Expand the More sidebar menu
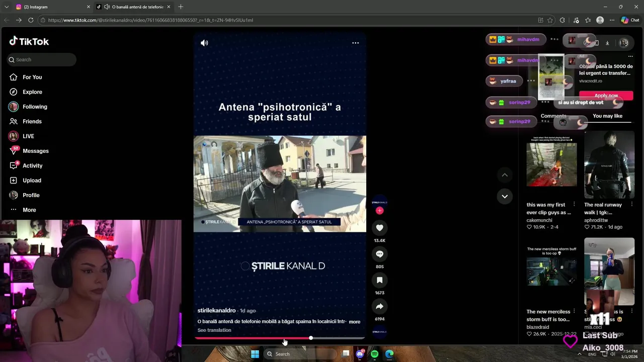Image resolution: width=644 pixels, height=362 pixels. [x=29, y=210]
